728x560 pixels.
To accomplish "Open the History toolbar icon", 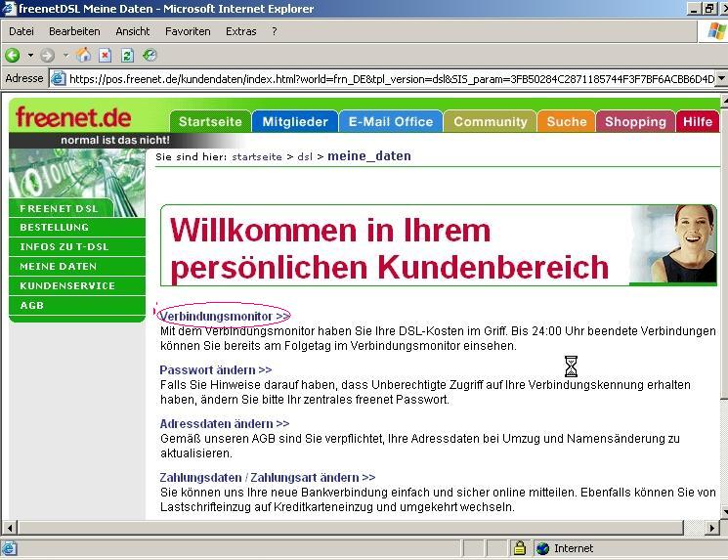I will tap(150, 56).
